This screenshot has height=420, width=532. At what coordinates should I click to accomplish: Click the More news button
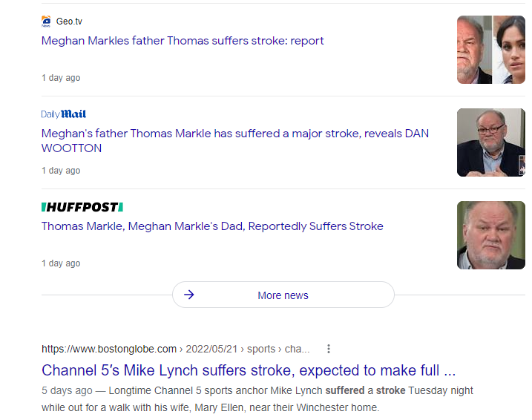(x=283, y=295)
